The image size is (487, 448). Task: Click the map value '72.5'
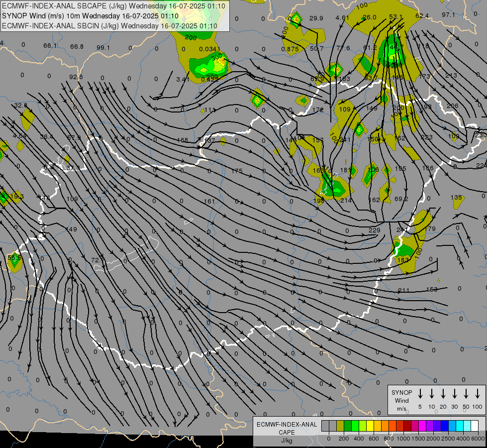coord(98,260)
